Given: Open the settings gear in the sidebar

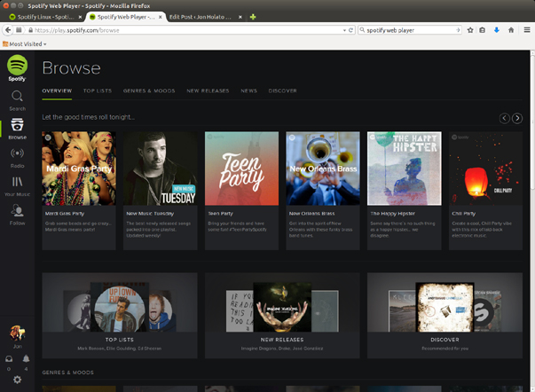Looking at the screenshot, I should pos(17,380).
